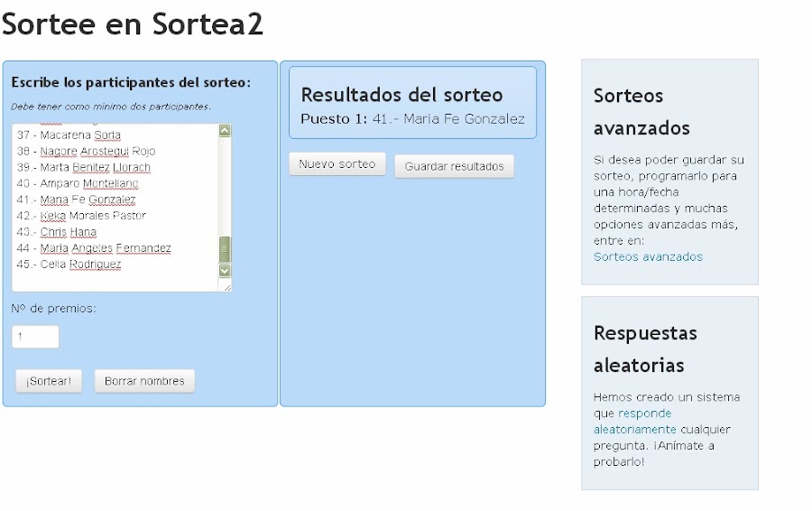This screenshot has height=511, width=812.
Task: Click the 'Sortee en Sortea2' page title
Action: click(x=133, y=23)
